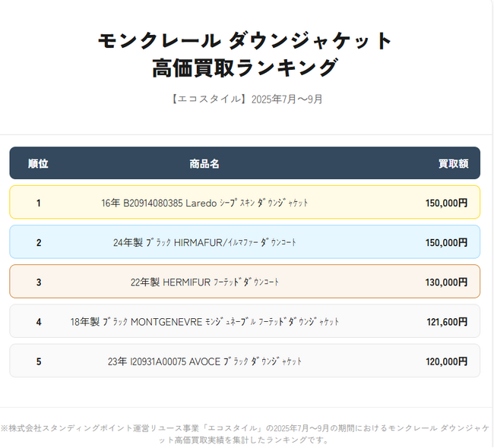Screen dimensions: 494x448
Task: Select the rank 2 number cell
Action: pyautogui.click(x=38, y=242)
